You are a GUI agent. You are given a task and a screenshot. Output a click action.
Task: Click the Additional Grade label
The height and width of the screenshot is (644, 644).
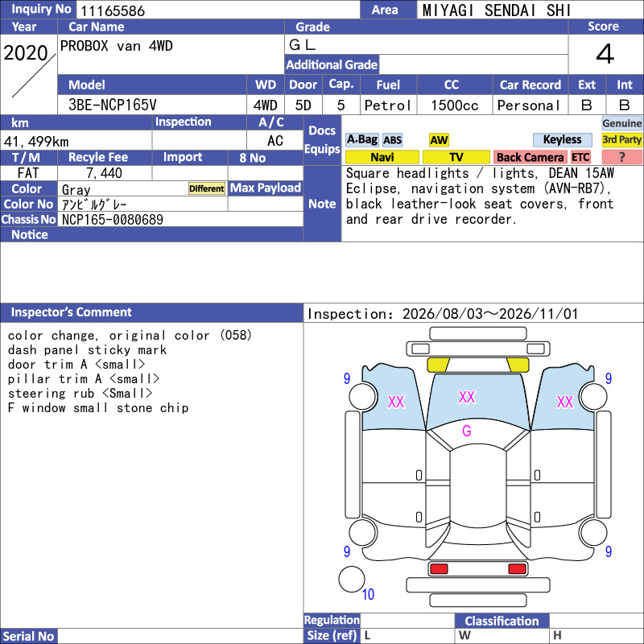332,64
